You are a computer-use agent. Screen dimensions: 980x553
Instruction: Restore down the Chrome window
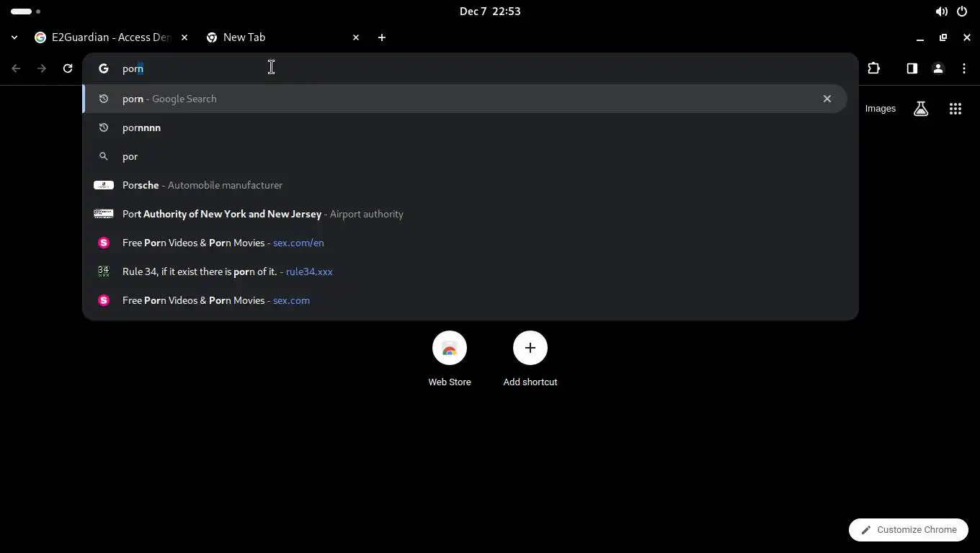[x=943, y=37]
